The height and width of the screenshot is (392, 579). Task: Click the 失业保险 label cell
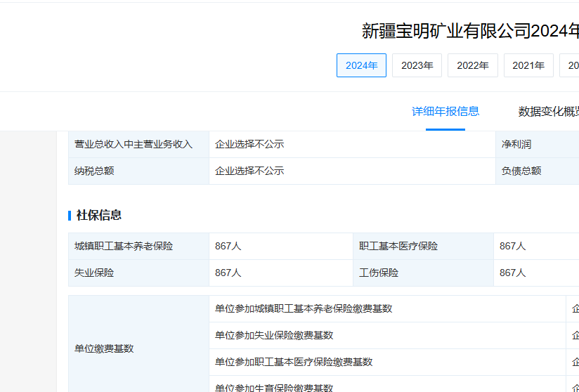coord(139,273)
